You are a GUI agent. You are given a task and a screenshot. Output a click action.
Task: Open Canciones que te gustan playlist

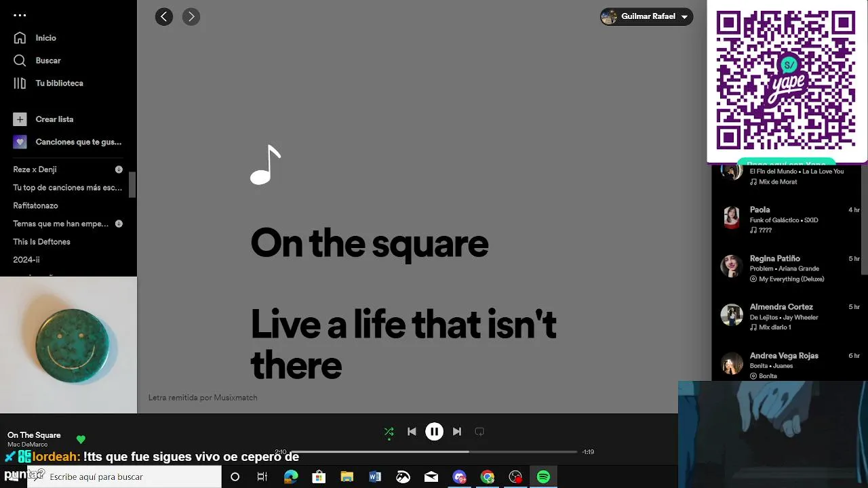pos(79,142)
